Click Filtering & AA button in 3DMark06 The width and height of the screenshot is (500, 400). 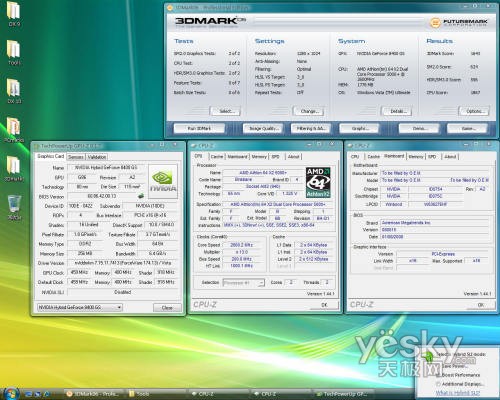(x=311, y=128)
